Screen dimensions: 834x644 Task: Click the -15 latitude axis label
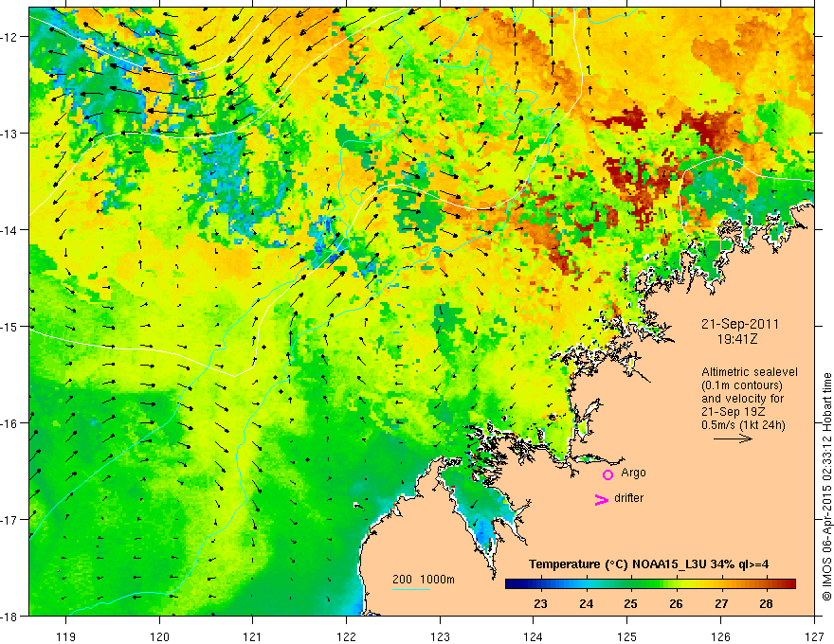[x=10, y=326]
